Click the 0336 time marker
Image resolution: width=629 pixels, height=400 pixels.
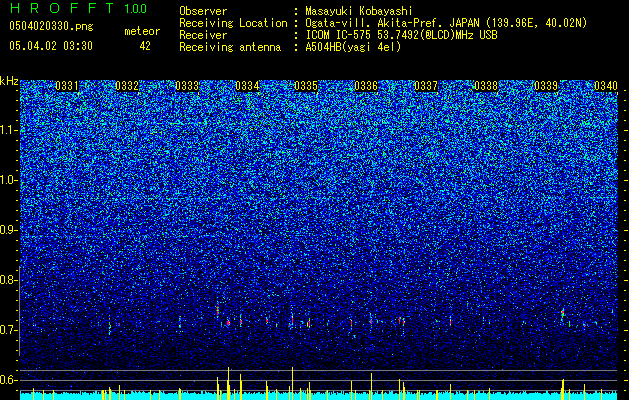click(x=366, y=86)
